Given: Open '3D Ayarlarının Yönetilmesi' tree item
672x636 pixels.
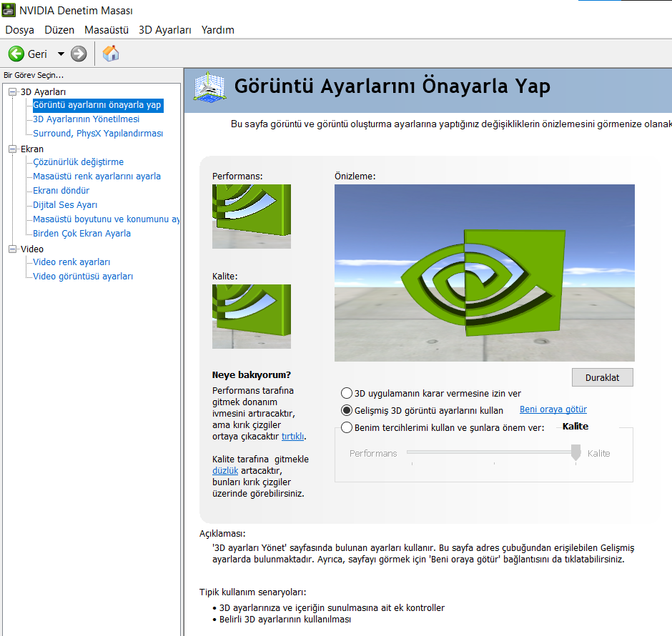Looking at the screenshot, I should [x=86, y=119].
